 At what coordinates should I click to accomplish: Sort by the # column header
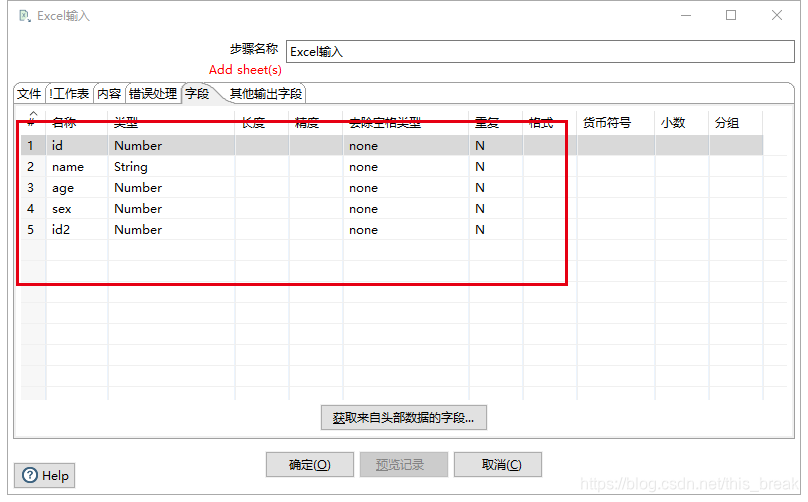coord(32,121)
